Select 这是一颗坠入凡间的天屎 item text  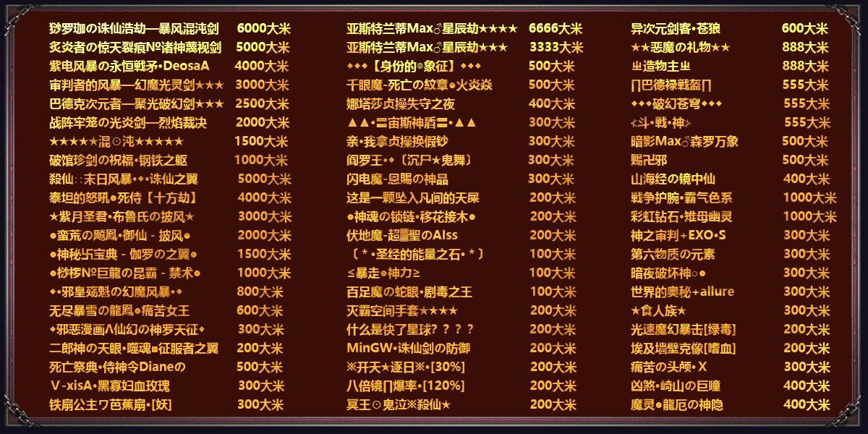pyautogui.click(x=413, y=197)
